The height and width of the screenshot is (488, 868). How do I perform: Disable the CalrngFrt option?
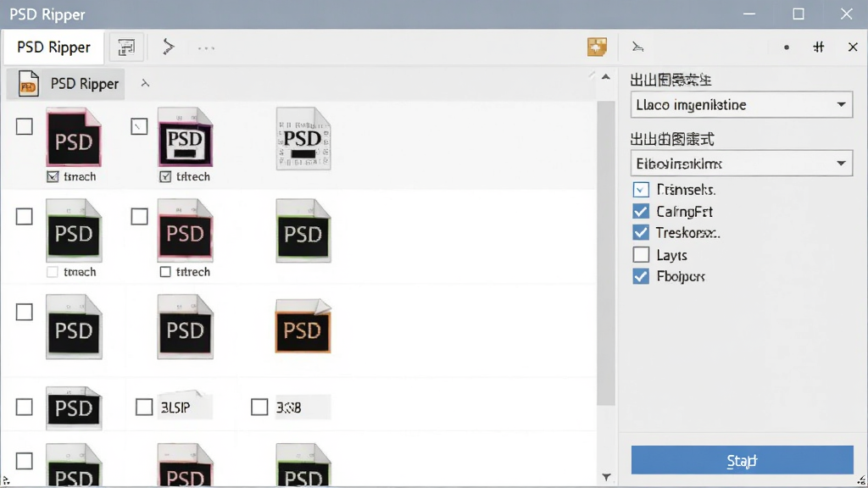[641, 211]
